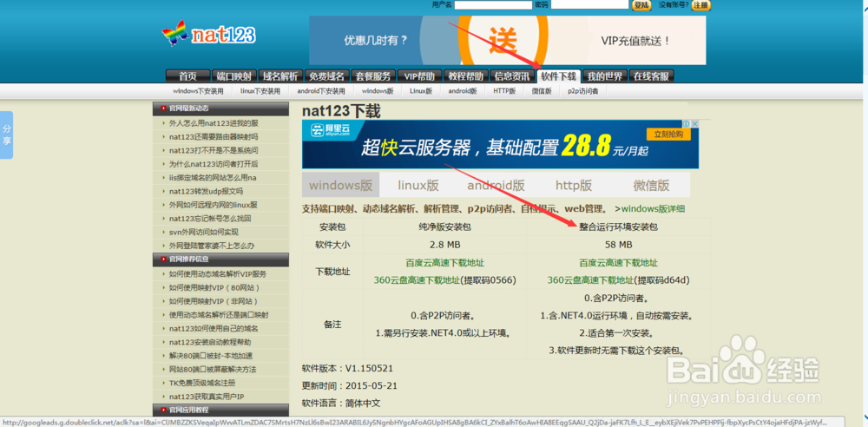Open the 域名解析 menu item

tap(280, 76)
